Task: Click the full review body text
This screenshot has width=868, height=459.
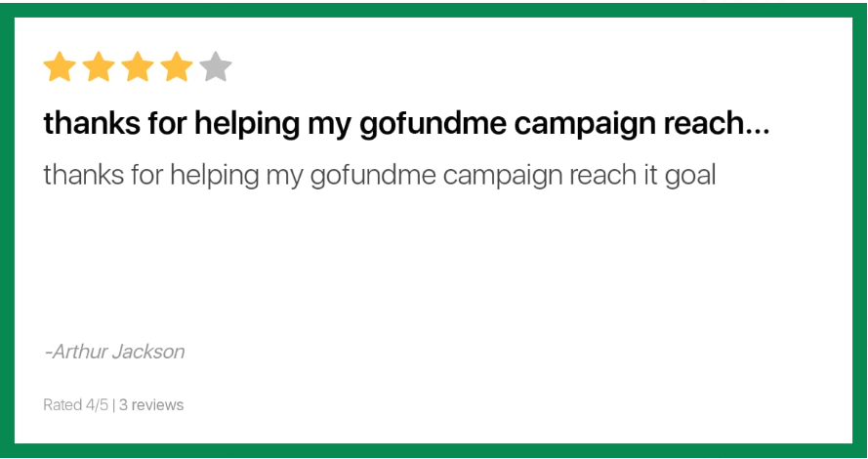Action: 379,176
